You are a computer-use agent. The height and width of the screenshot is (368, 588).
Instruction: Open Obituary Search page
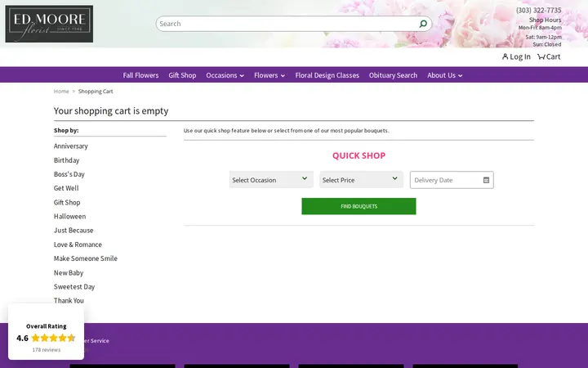tap(393, 75)
